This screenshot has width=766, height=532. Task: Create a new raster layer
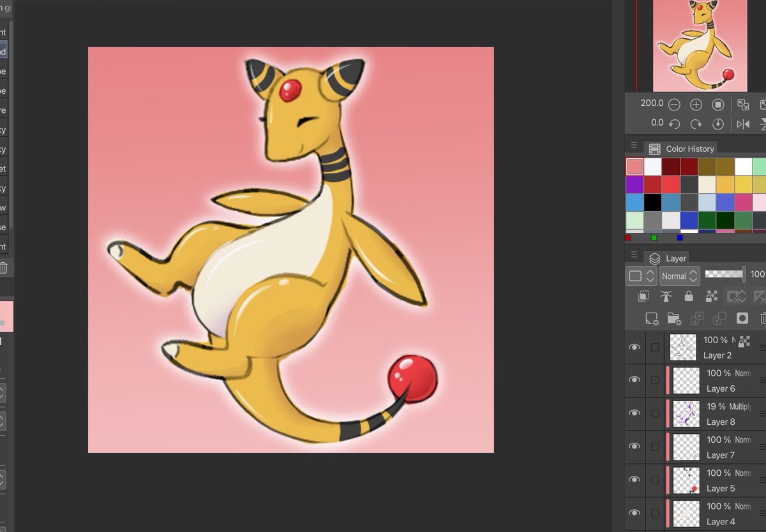tap(651, 318)
